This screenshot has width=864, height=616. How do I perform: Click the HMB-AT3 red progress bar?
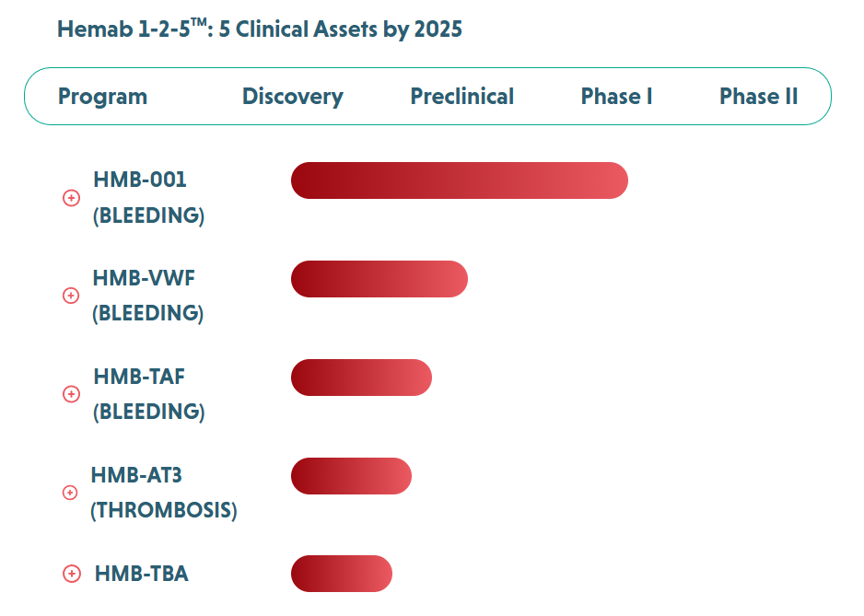point(351,476)
